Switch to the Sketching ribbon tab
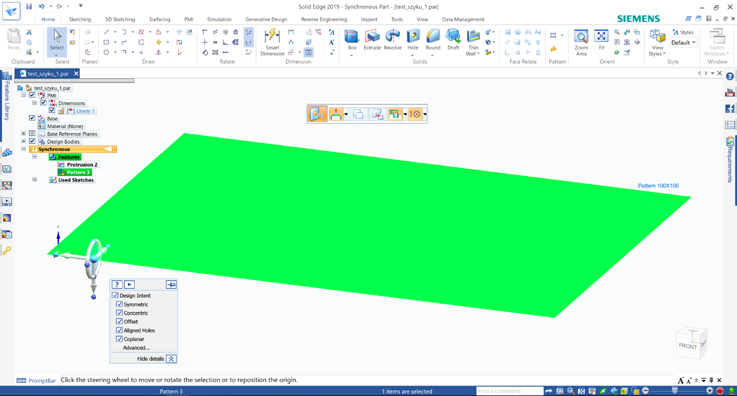 click(x=80, y=19)
